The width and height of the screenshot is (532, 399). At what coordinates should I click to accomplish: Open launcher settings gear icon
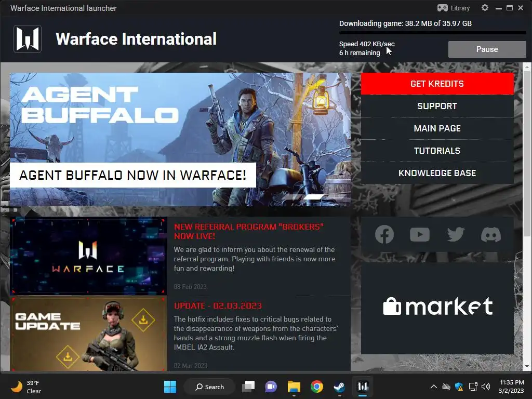(x=485, y=7)
